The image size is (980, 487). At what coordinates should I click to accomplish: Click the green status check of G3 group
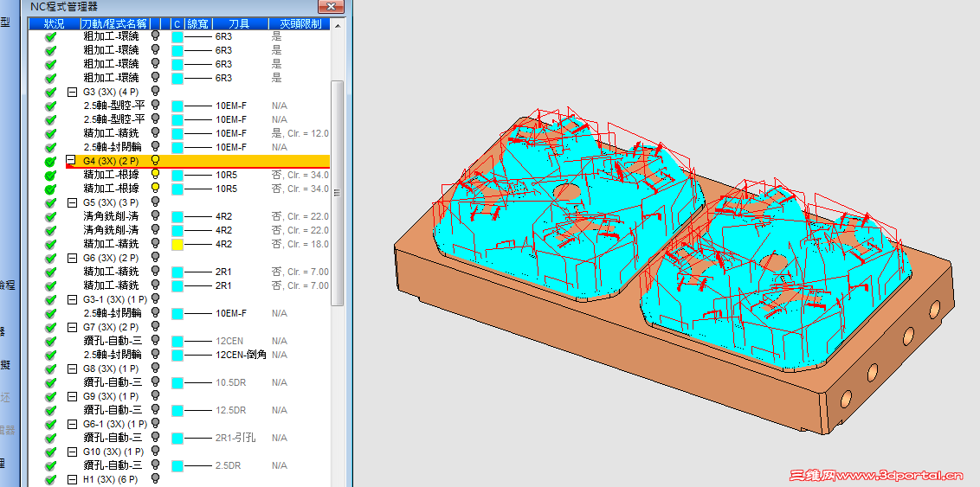(x=50, y=93)
